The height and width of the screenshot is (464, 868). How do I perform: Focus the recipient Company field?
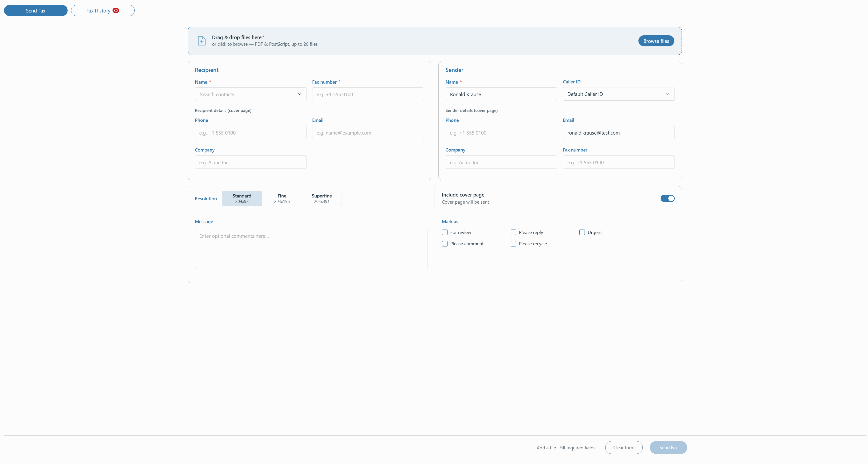pyautogui.click(x=250, y=162)
